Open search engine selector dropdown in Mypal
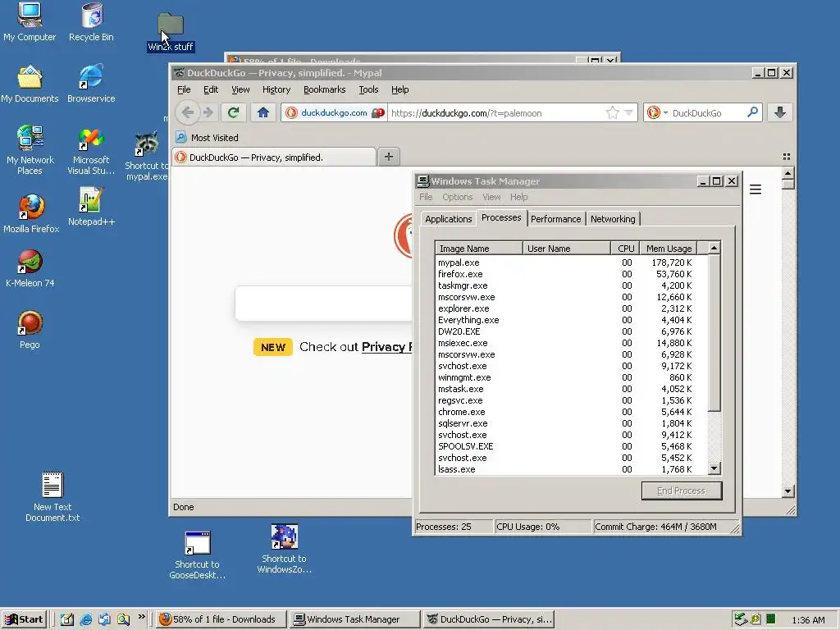 pos(657,112)
